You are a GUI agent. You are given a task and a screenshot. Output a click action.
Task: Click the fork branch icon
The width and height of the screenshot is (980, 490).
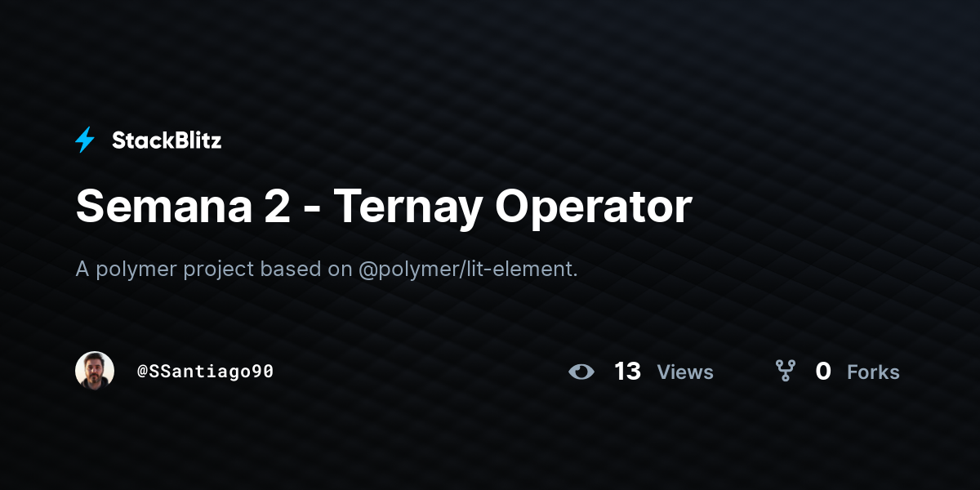[x=785, y=372]
